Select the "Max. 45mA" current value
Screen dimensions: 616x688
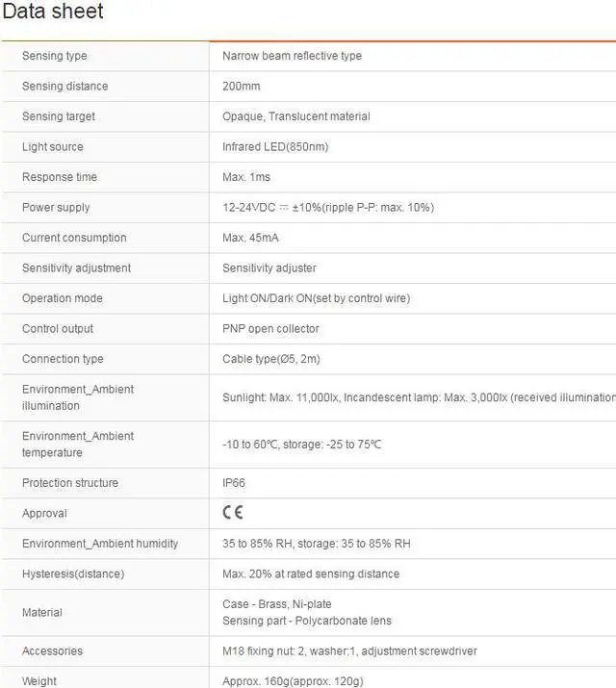(250, 238)
